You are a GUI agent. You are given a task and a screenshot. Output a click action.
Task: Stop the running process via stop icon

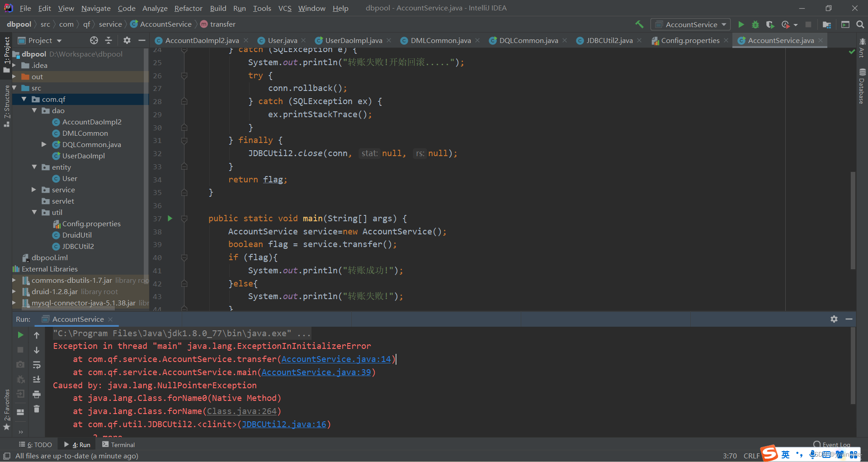tap(809, 24)
